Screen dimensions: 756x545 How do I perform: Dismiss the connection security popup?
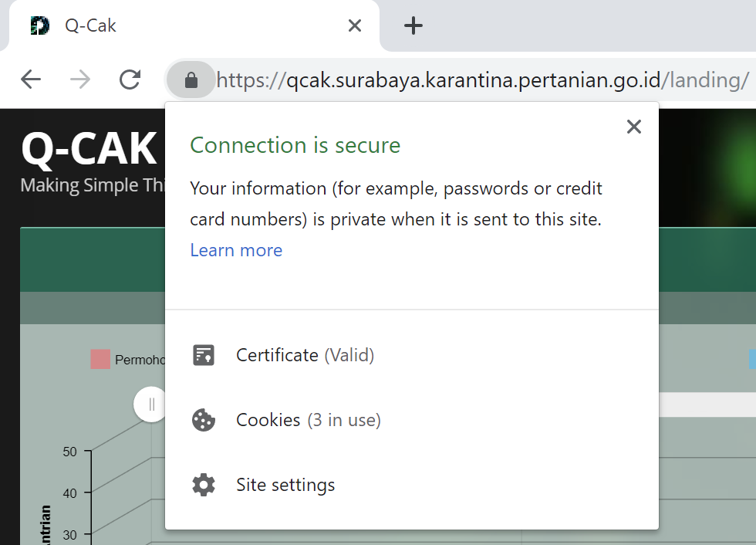pos(634,127)
